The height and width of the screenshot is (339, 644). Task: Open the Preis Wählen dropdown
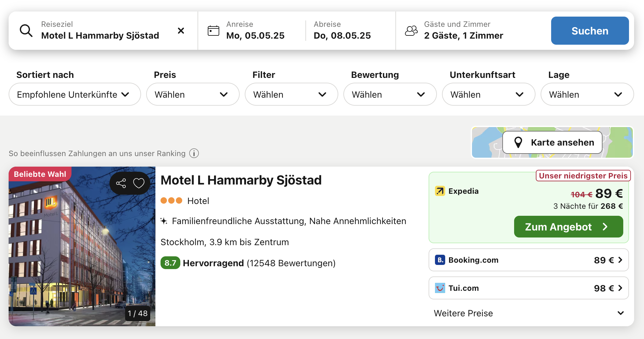coord(193,94)
